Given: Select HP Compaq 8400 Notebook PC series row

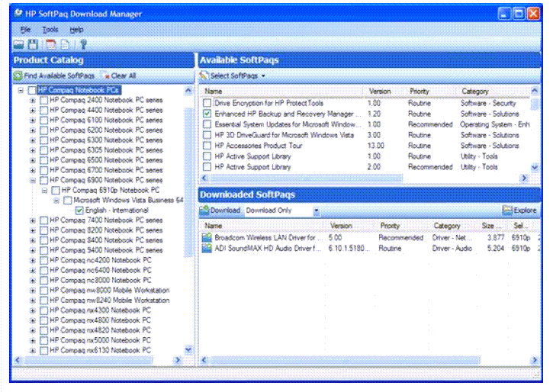Looking at the screenshot, I should [106, 240].
